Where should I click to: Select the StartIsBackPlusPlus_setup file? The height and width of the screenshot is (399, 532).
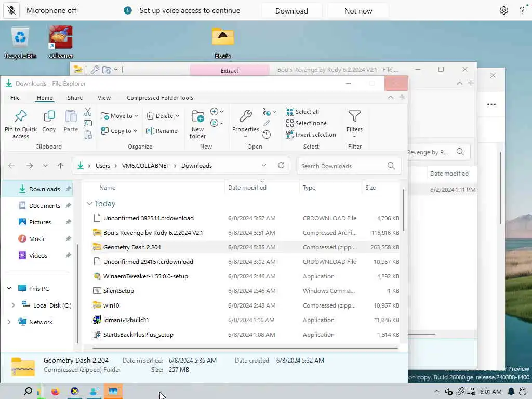138,335
